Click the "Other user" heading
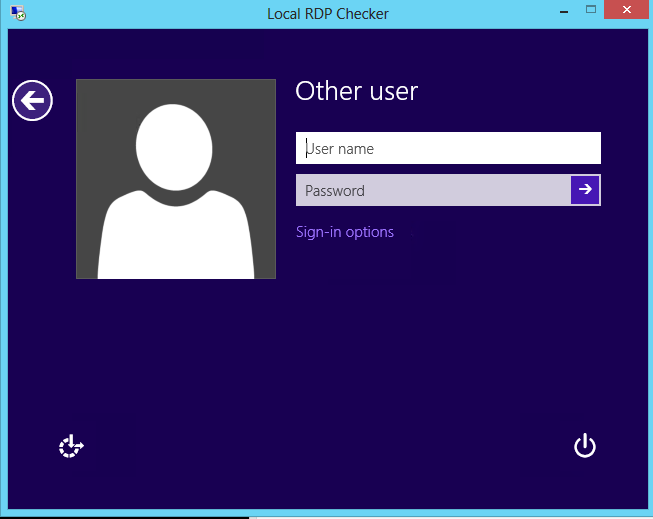 pyautogui.click(x=356, y=91)
